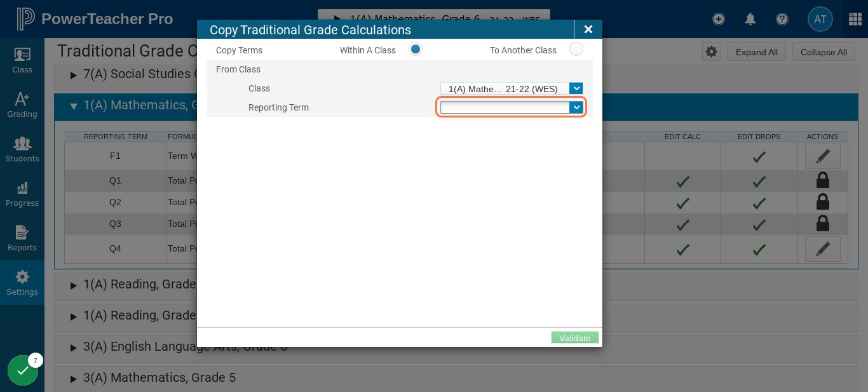The image size is (868, 392).
Task: Open the page settings gear icon
Action: pyautogui.click(x=712, y=51)
